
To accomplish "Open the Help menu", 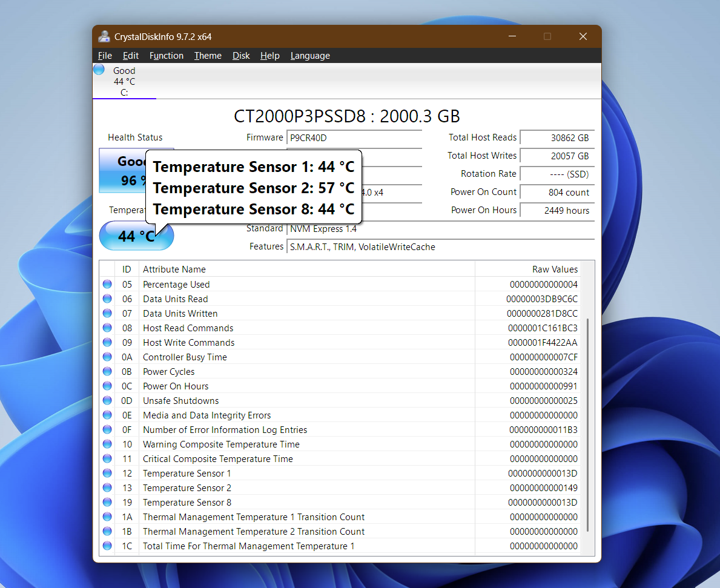I will point(269,55).
